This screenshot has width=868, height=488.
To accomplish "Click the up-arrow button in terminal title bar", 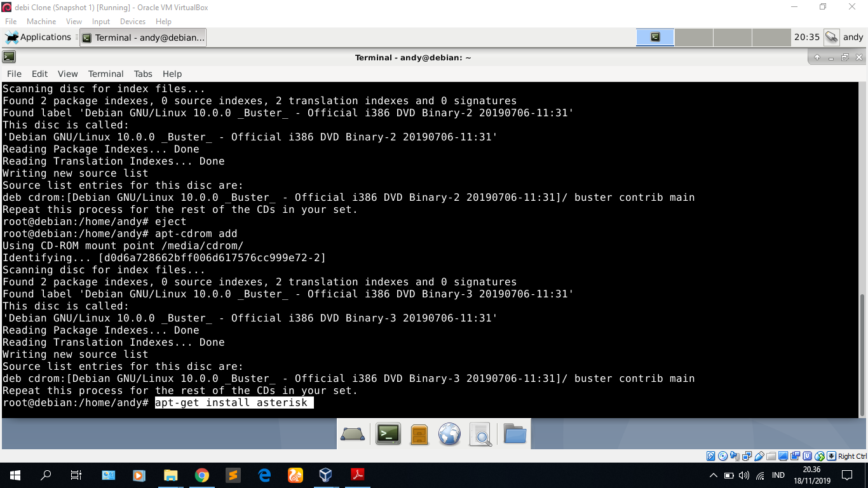I will (817, 57).
